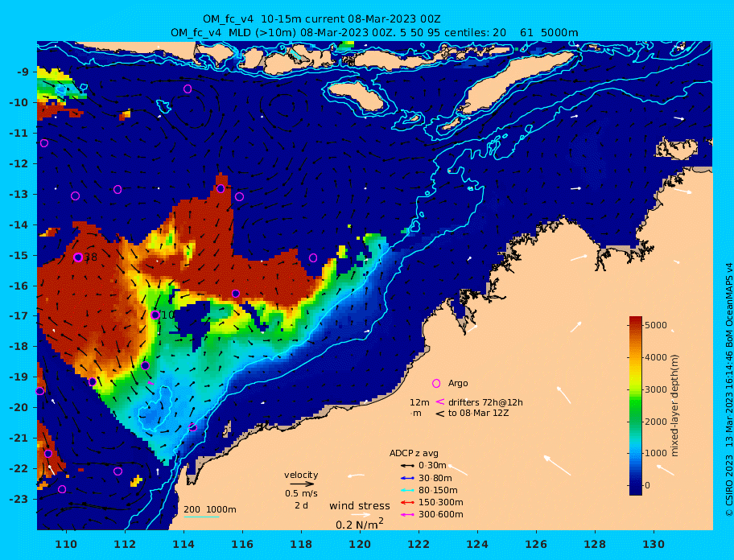
Task: Click the '130' longitude axis label
Action: (654, 544)
